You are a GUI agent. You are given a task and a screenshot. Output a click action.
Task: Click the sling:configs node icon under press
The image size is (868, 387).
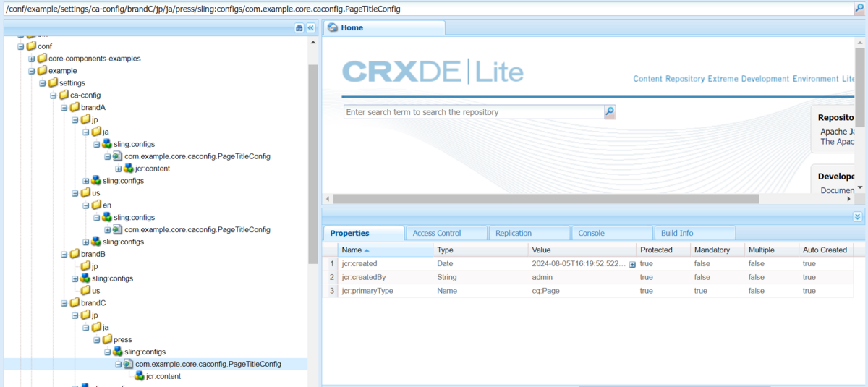(118, 352)
